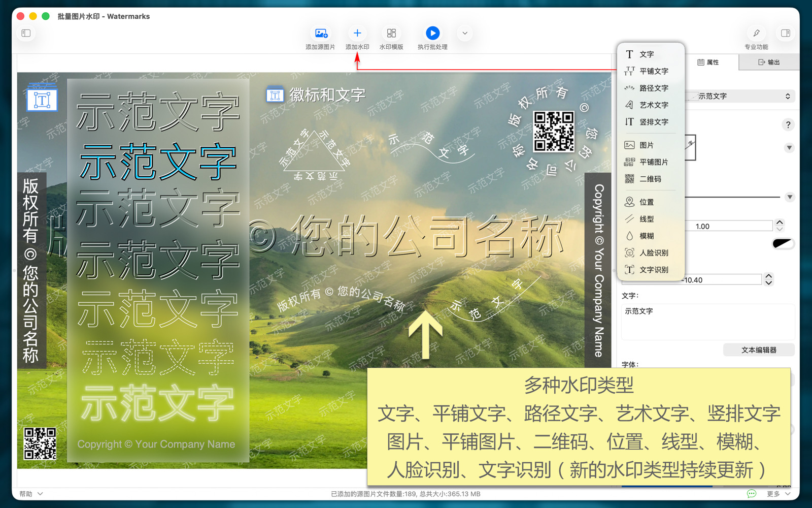
Task: Expand the 更多 (More) menu in status bar
Action: click(779, 494)
